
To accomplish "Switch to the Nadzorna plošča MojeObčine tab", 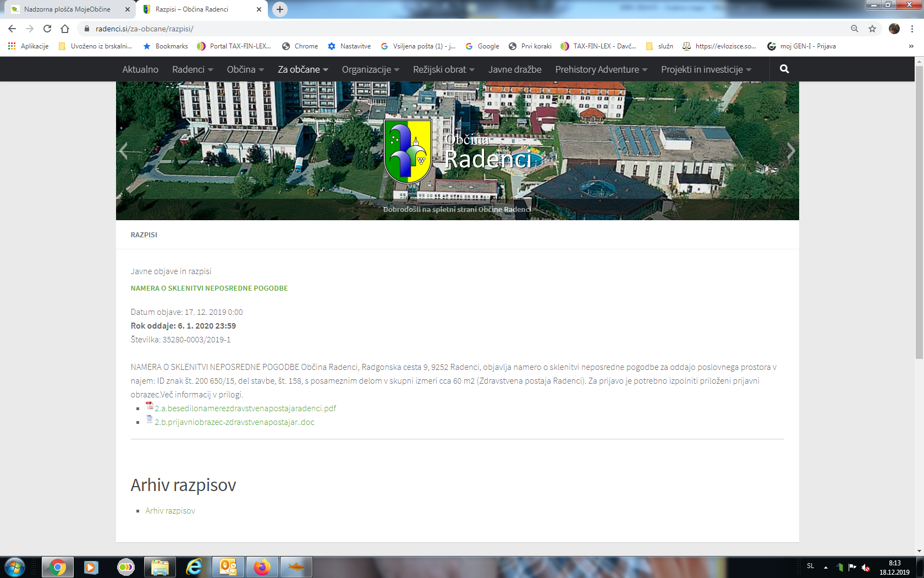I will 67,9.
